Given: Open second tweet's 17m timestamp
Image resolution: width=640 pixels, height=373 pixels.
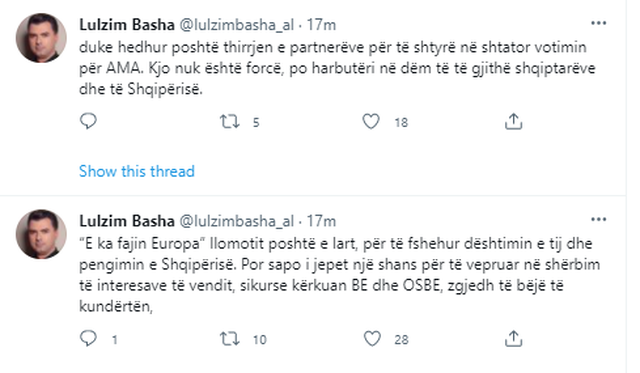Looking at the screenshot, I should 321,221.
